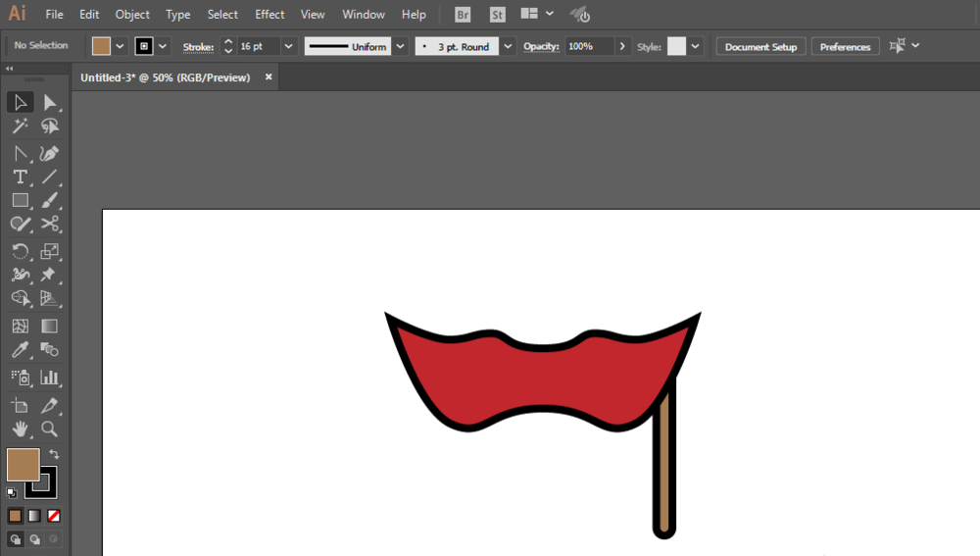Screen dimensions: 980x556
Task: Open Adobe Bridge via Br icon
Action: coord(463,15)
